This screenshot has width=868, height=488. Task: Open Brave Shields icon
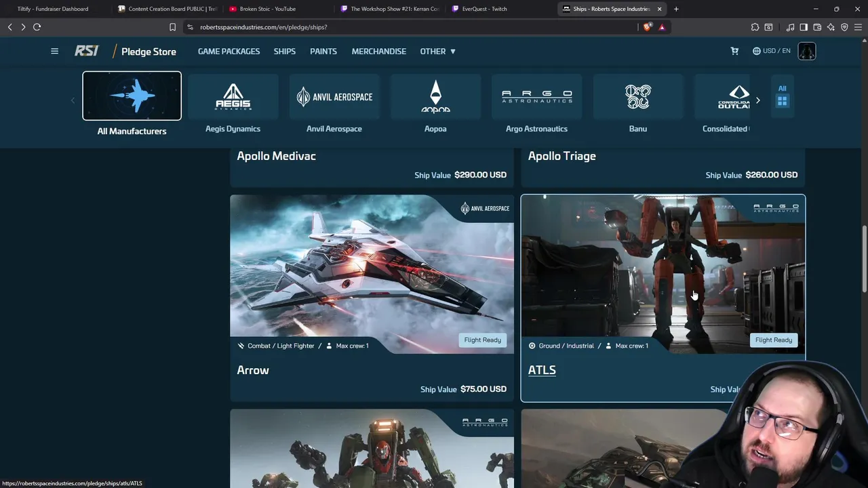tap(647, 27)
